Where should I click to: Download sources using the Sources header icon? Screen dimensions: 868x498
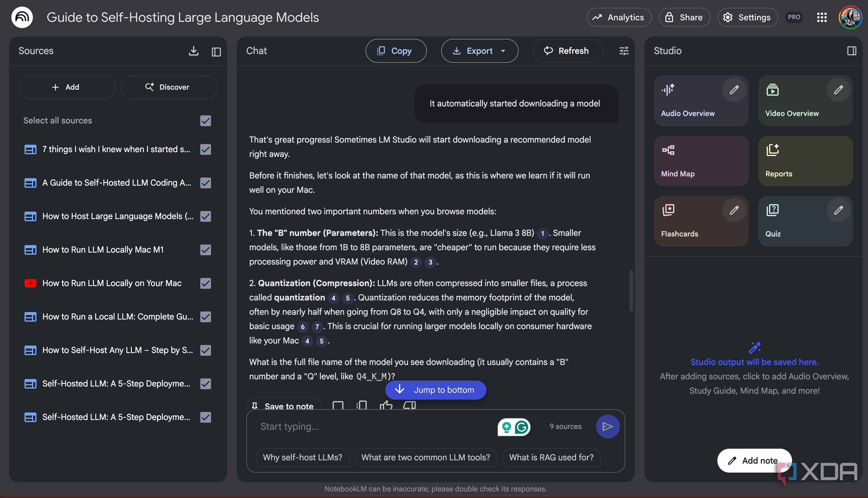[194, 51]
